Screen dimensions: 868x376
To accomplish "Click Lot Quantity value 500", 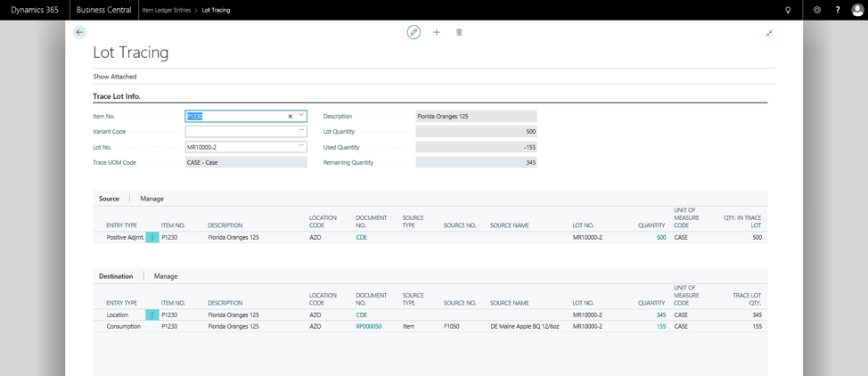I will tap(476, 132).
